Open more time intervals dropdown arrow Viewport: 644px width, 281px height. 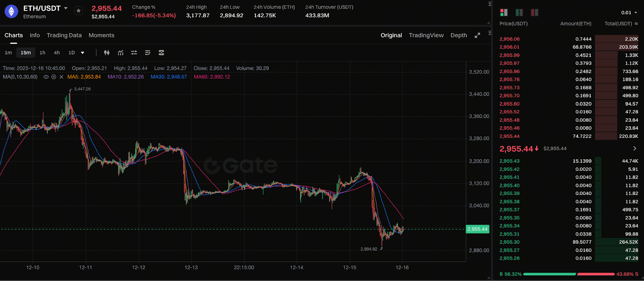click(x=83, y=53)
